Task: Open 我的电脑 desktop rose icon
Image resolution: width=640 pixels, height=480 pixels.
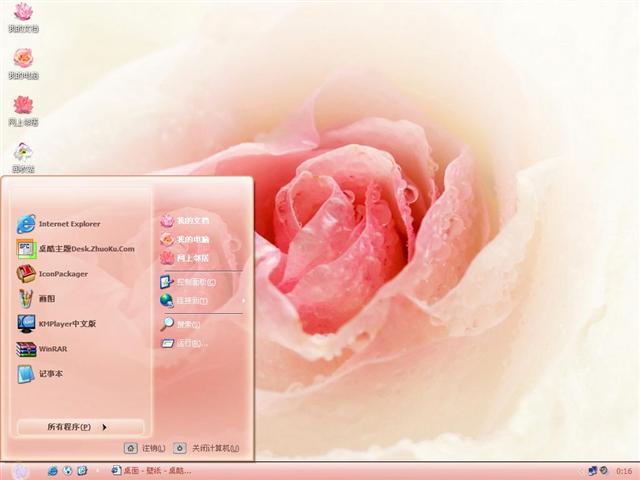Action: coord(23,62)
